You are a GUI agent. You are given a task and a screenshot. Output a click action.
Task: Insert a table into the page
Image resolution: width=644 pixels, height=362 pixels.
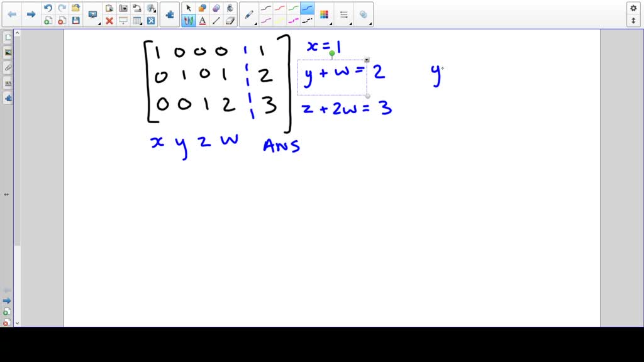(137, 19)
